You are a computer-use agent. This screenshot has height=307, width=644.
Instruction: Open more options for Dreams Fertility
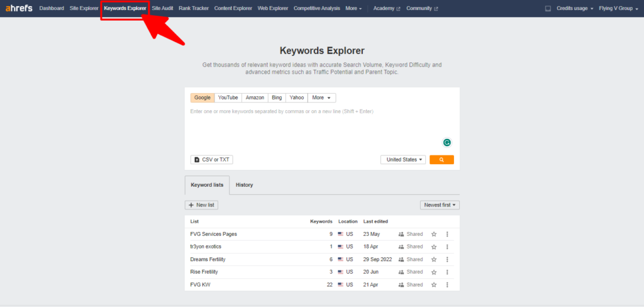pos(447,259)
